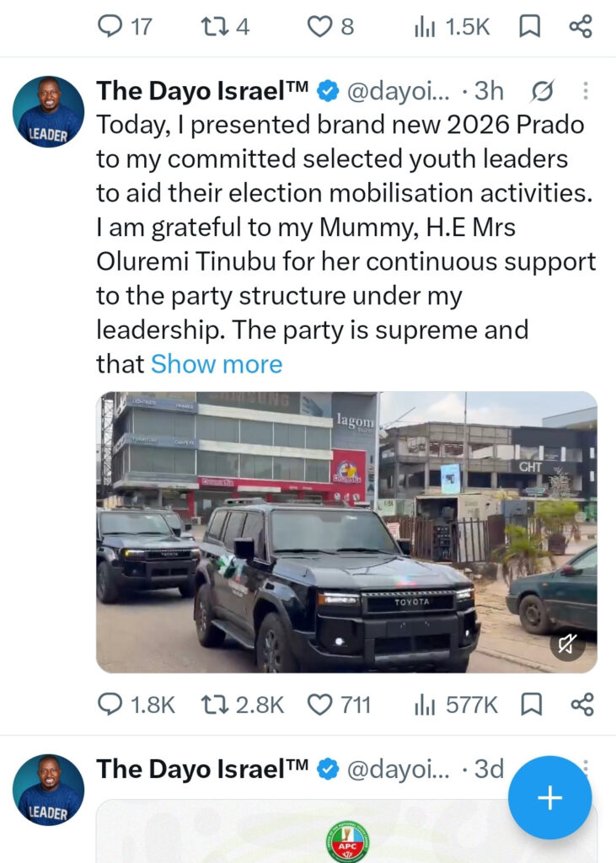Open the Grok slashed-circle icon beside 3h
The width and height of the screenshot is (616, 863).
pyautogui.click(x=542, y=91)
